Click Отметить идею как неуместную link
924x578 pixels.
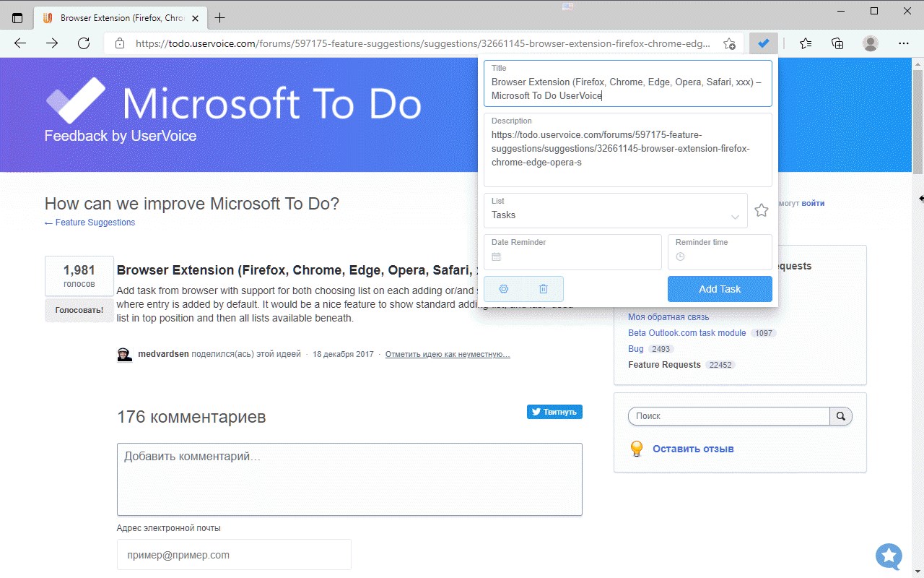448,355
